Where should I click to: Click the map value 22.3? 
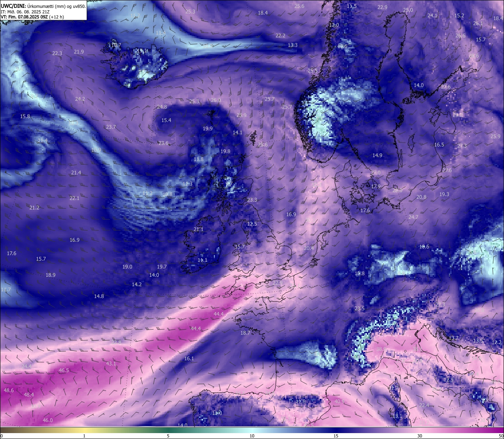click(x=57, y=53)
